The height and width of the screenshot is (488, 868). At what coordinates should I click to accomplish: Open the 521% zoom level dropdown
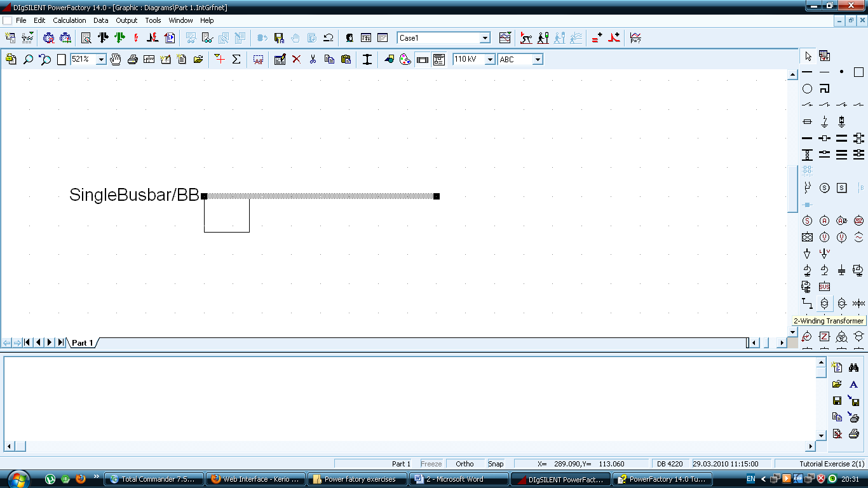[x=101, y=59]
